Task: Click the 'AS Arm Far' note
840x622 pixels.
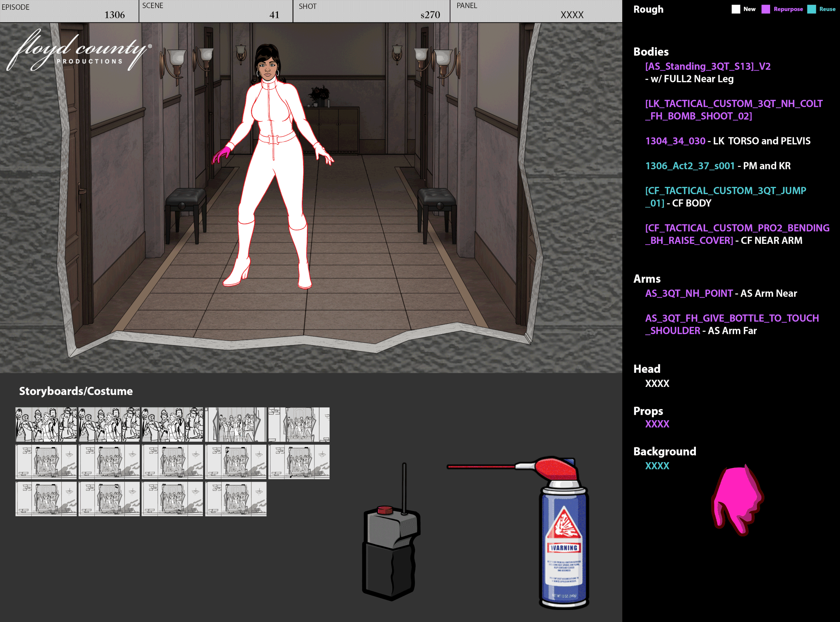Action: coord(732,331)
